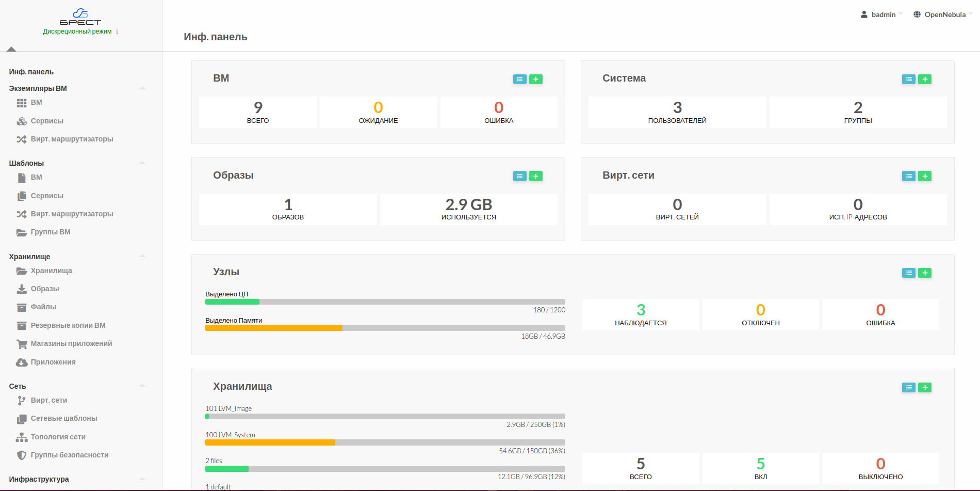The width and height of the screenshot is (980, 491).
Task: Click the plus icon in Узлы panel
Action: pyautogui.click(x=925, y=273)
